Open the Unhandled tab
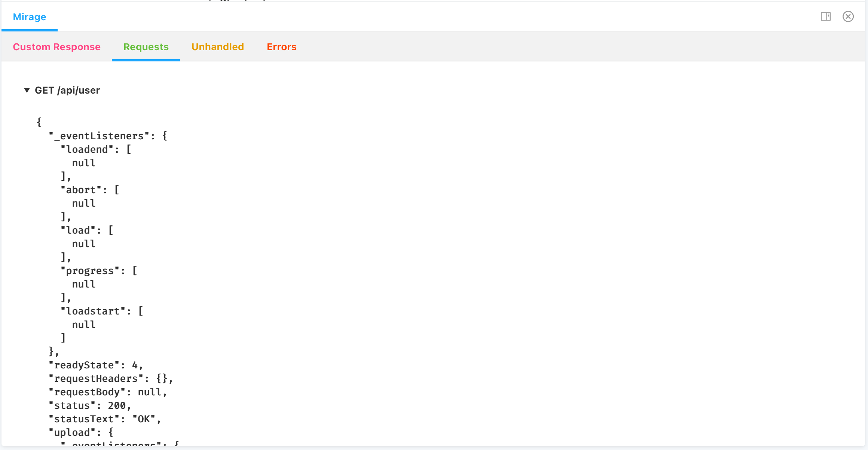This screenshot has width=868, height=450. [x=217, y=47]
